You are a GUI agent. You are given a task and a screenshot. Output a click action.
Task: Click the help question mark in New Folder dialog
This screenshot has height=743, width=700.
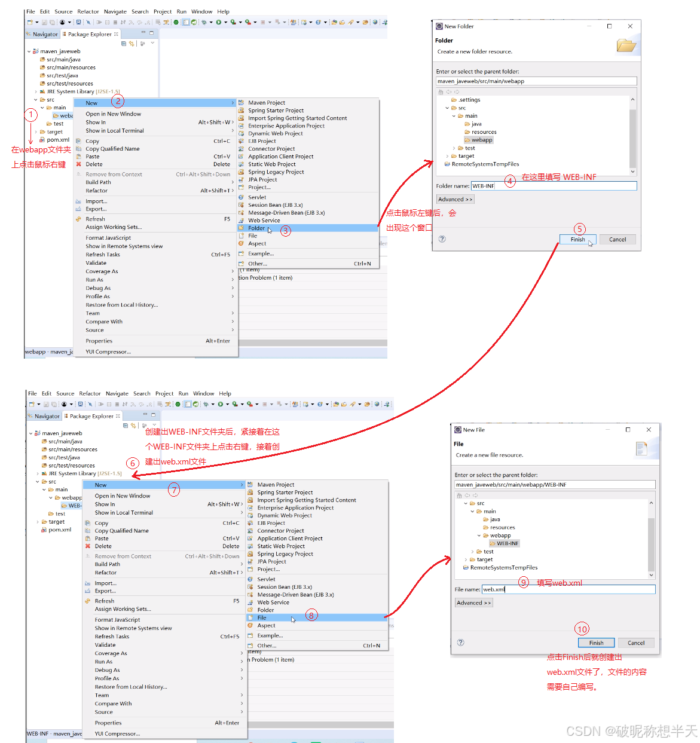pos(442,239)
